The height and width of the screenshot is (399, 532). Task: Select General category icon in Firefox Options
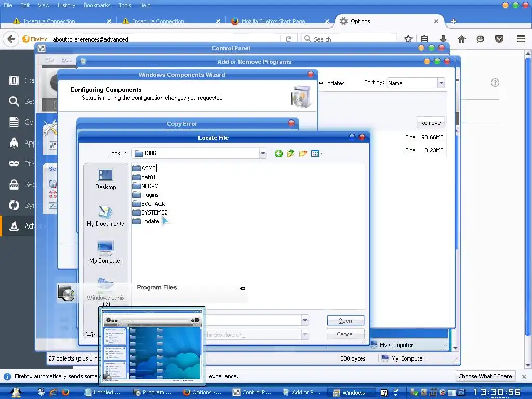click(14, 81)
